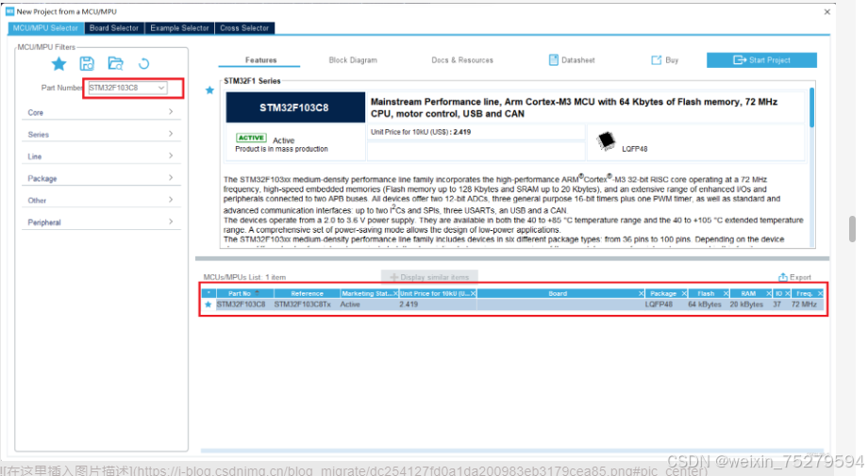Remove the RAM column
The image size is (868, 476).
768,293
